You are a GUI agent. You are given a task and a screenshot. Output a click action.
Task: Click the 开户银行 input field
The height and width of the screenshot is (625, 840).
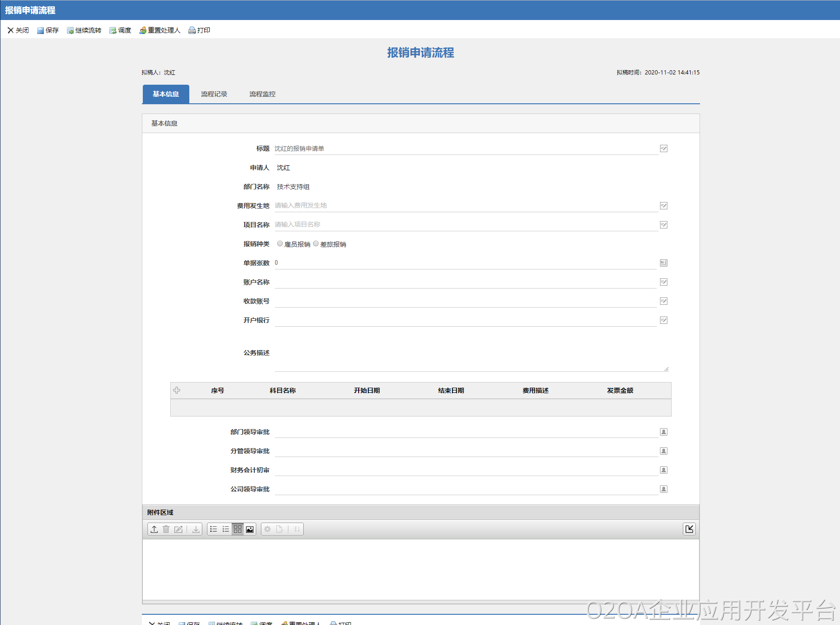466,320
